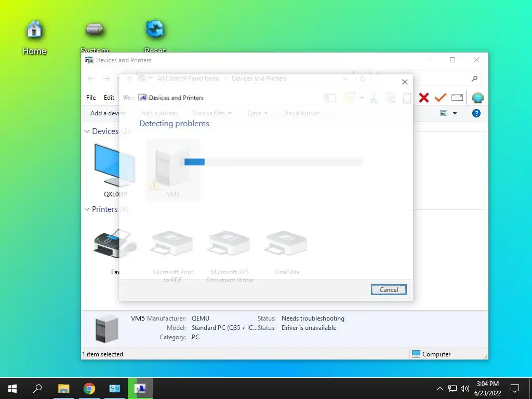
Task: Launch Google Chrome from taskbar
Action: (x=89, y=389)
